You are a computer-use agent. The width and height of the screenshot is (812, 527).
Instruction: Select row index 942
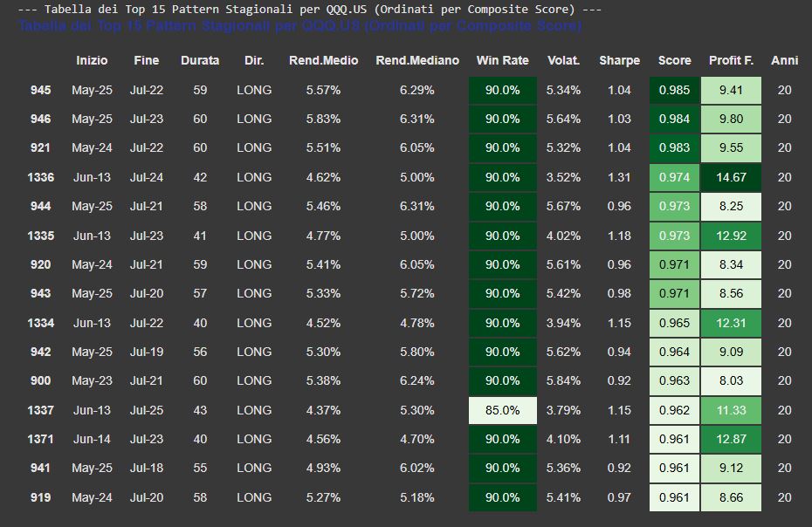tap(40, 352)
